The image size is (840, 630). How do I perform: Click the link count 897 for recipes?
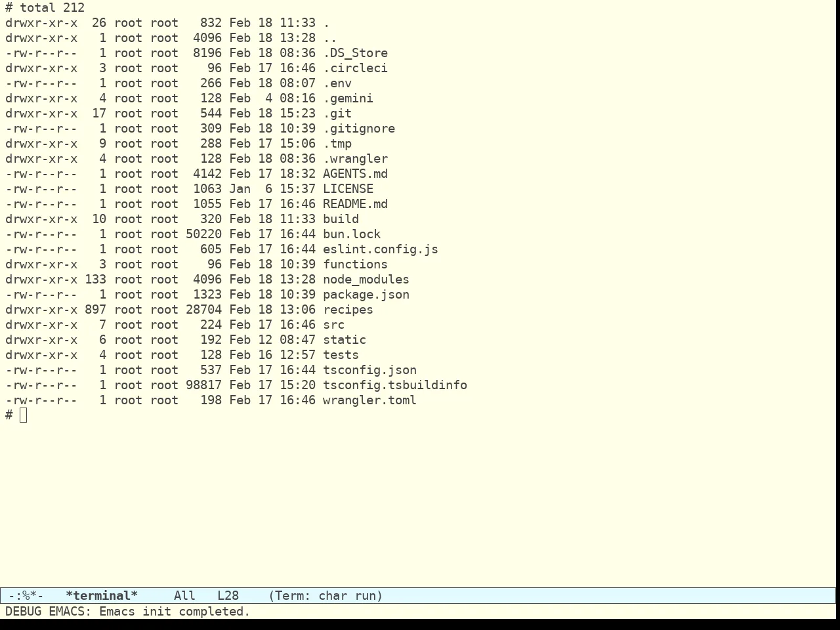[x=95, y=310]
